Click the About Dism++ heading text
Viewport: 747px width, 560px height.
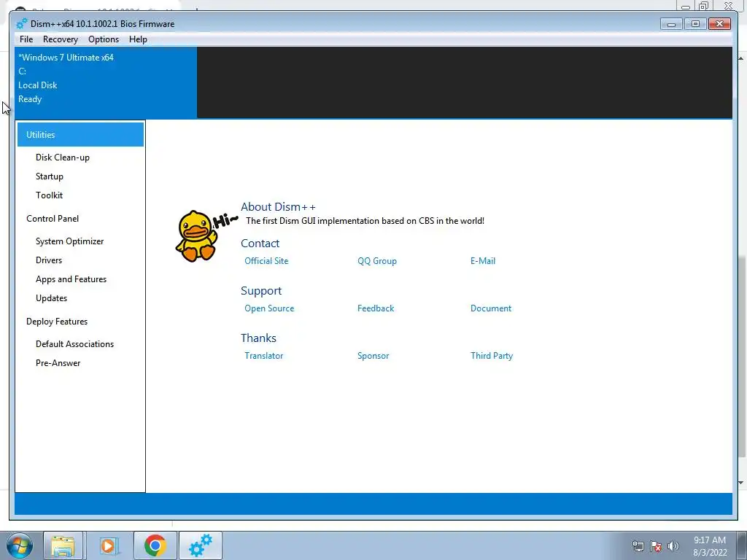point(278,207)
